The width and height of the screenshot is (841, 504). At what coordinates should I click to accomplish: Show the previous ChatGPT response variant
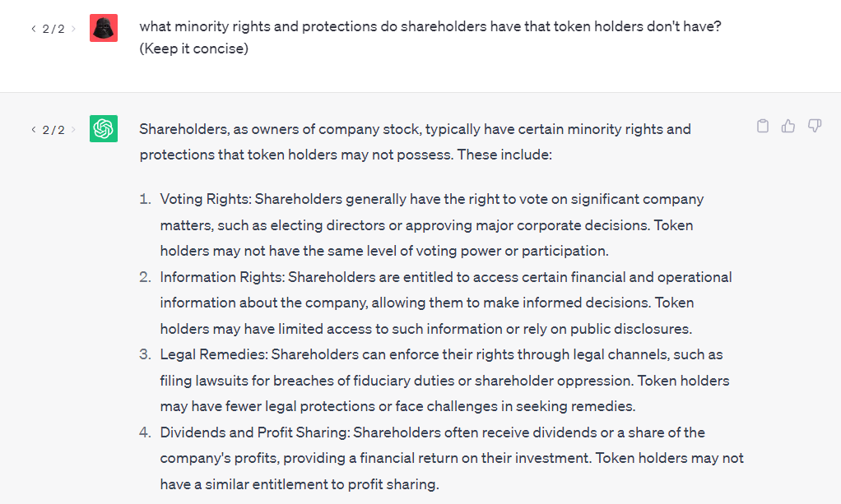point(33,130)
